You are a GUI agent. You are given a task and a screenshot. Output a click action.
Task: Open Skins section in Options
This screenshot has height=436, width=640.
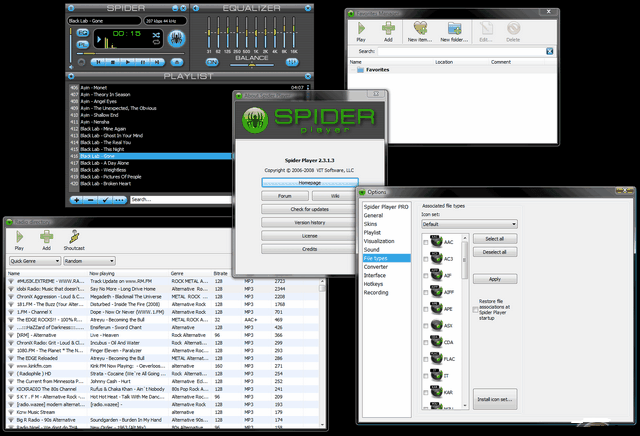click(371, 224)
